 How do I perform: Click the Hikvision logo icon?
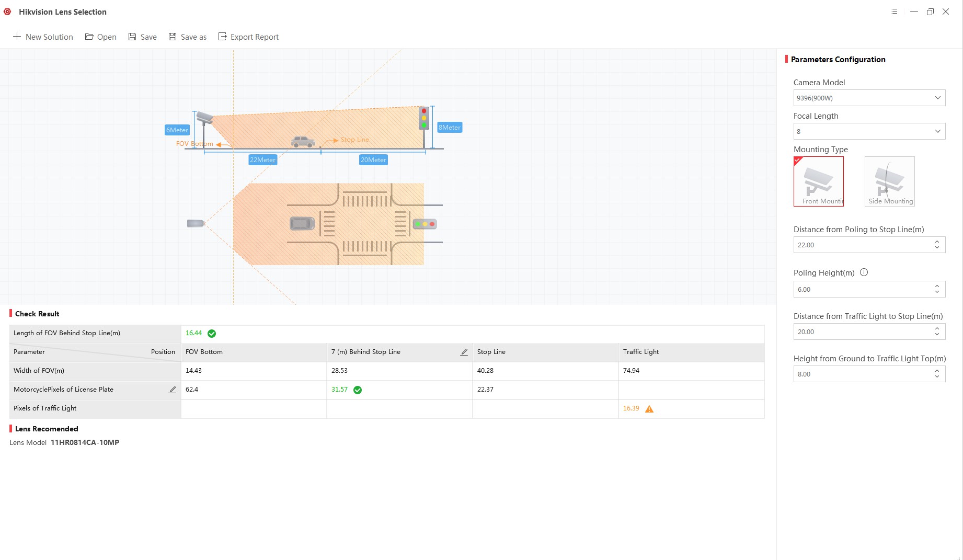(7, 12)
